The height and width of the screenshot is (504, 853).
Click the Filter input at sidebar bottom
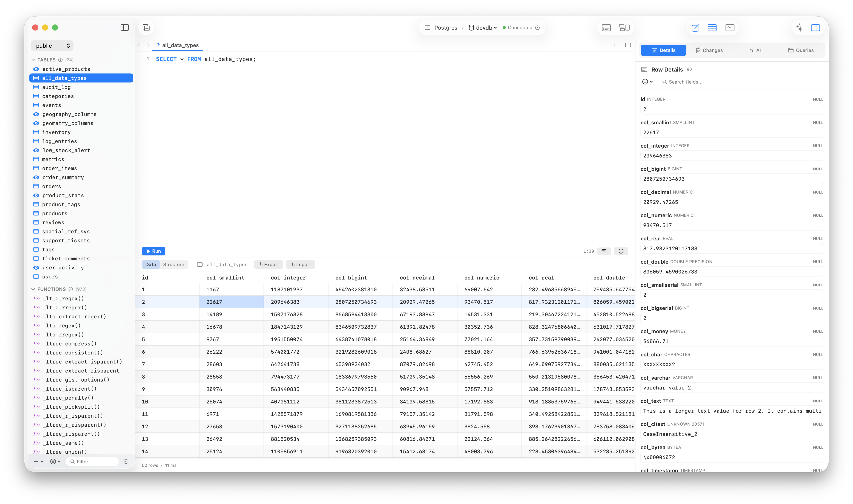tap(92, 461)
